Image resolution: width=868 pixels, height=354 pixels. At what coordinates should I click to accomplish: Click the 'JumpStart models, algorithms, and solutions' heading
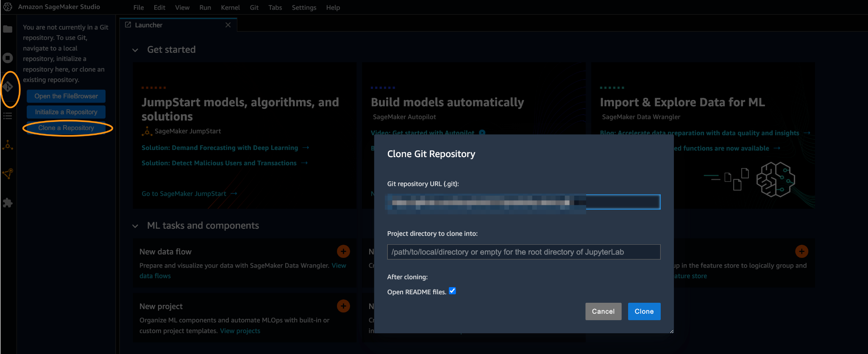(240, 109)
